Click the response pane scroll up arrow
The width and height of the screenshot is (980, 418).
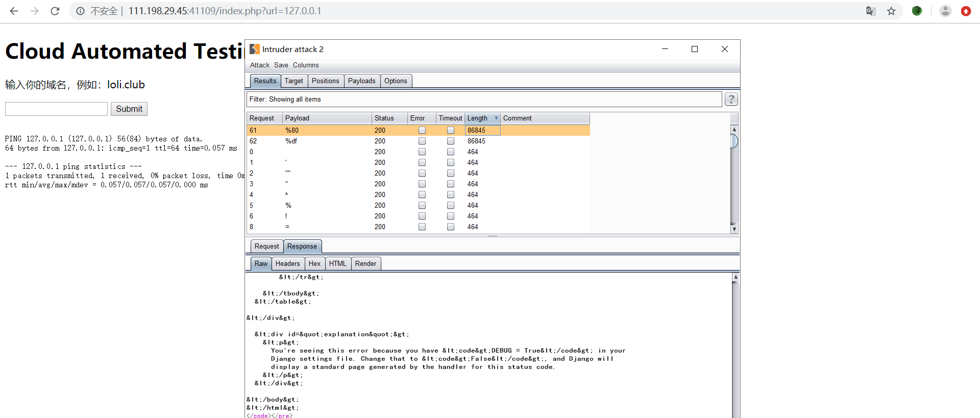(736, 277)
